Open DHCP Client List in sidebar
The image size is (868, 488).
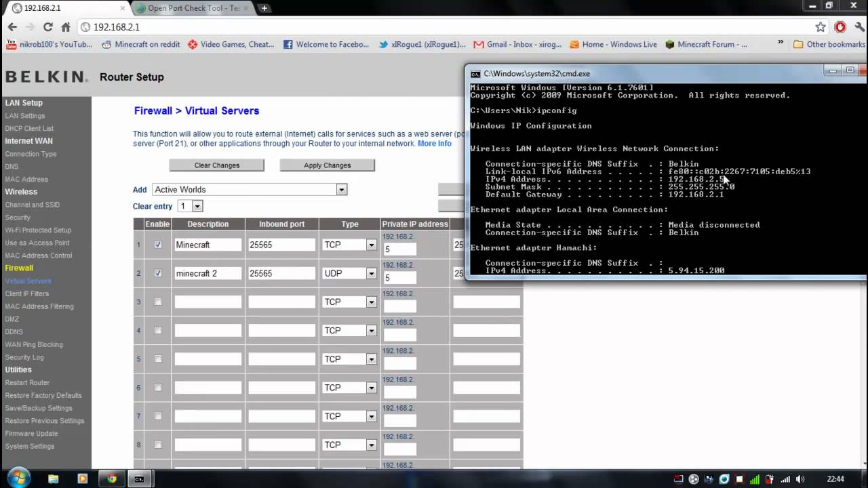(29, 128)
